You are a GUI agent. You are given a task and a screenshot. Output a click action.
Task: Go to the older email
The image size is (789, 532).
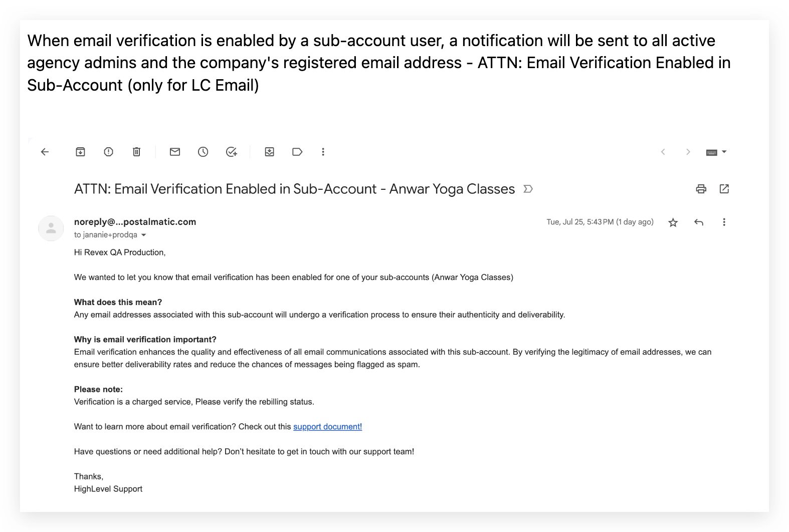point(688,152)
